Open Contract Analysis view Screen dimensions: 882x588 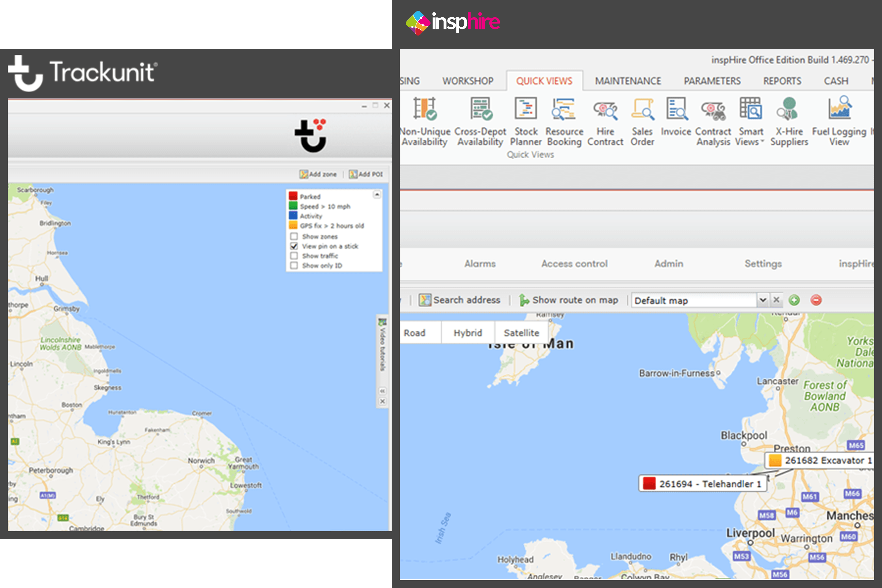tap(713, 122)
